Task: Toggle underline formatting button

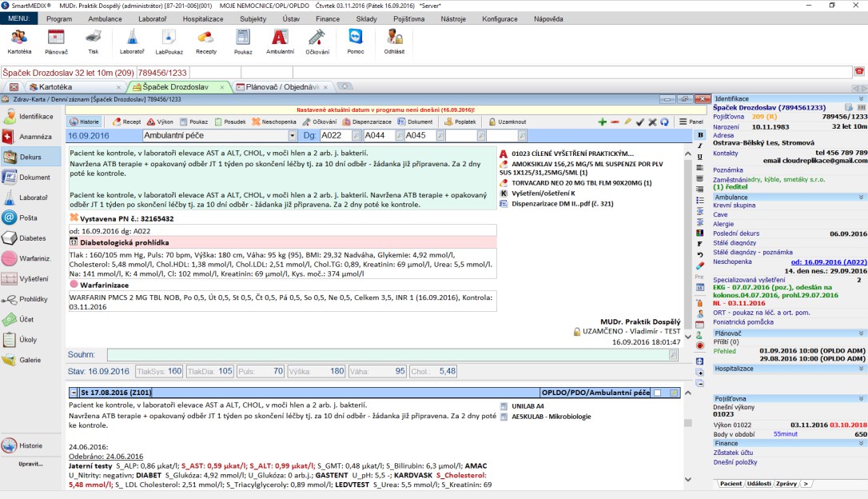Action: click(x=699, y=157)
